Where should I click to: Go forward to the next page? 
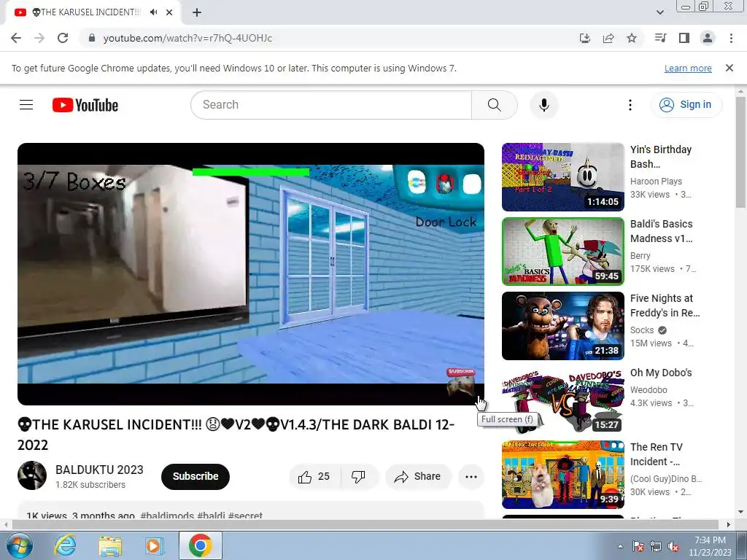pos(39,38)
